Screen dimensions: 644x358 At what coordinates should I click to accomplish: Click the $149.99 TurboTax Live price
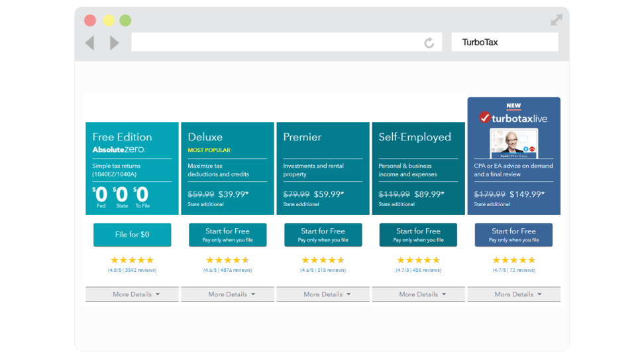[x=527, y=194]
